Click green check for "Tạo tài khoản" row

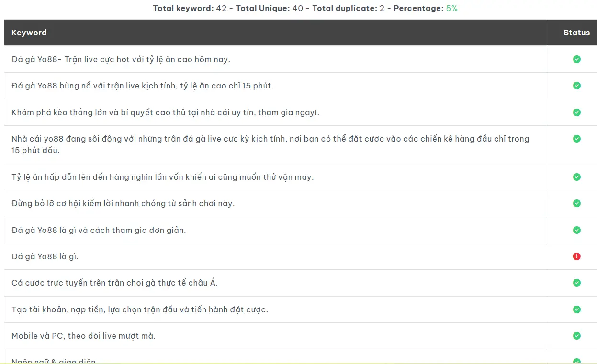point(576,309)
